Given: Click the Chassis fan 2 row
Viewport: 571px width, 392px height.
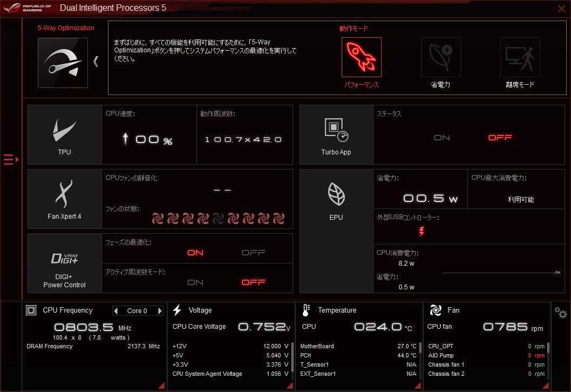Looking at the screenshot, I should coord(486,374).
